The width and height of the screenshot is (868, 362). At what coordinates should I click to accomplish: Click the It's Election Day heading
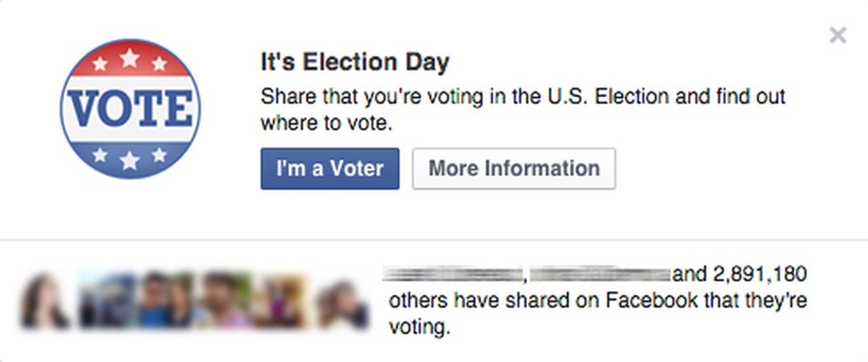[355, 62]
